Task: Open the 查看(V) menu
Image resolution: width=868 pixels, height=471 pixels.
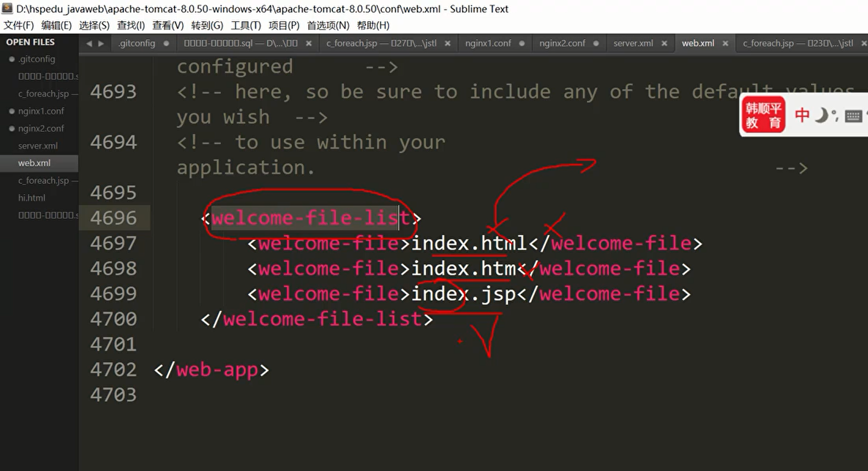Action: pyautogui.click(x=168, y=25)
